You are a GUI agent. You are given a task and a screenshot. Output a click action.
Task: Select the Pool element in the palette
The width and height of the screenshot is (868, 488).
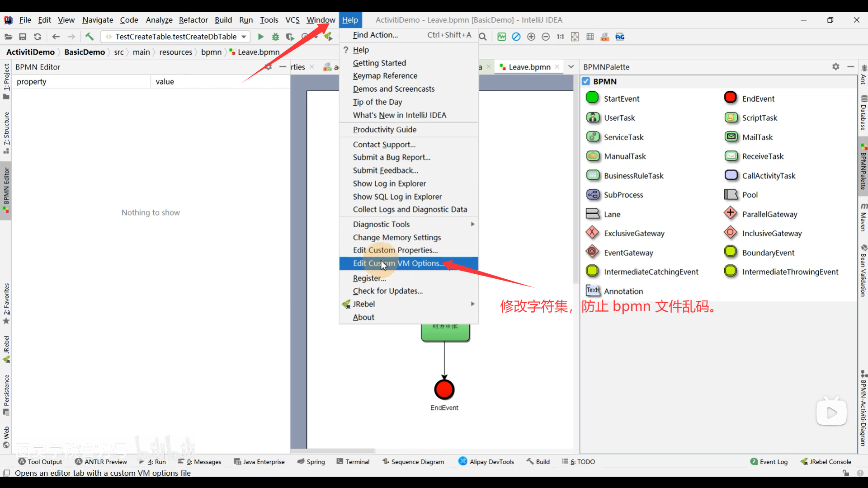[x=731, y=194]
